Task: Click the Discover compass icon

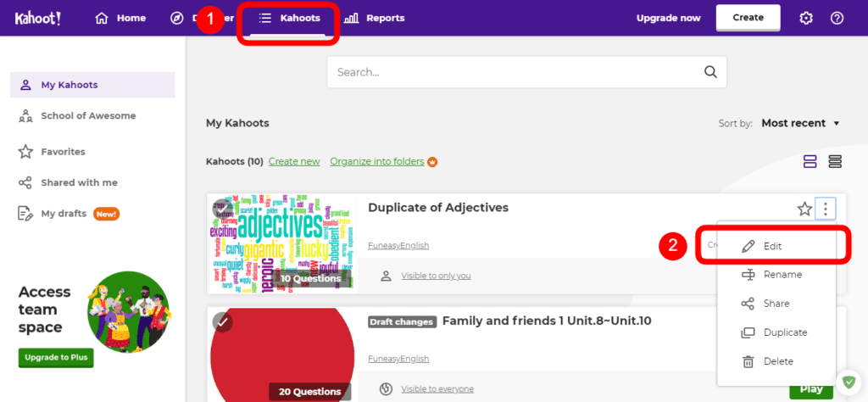Action: (x=176, y=19)
